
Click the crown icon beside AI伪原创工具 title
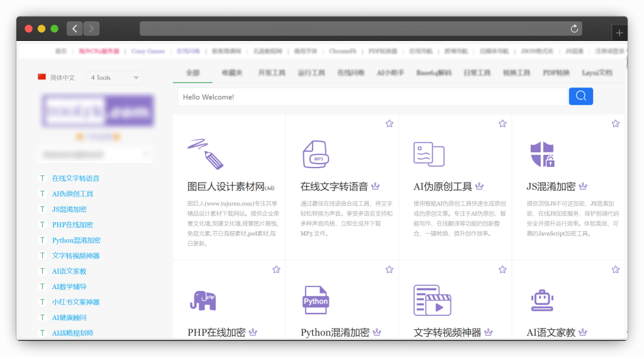479,186
